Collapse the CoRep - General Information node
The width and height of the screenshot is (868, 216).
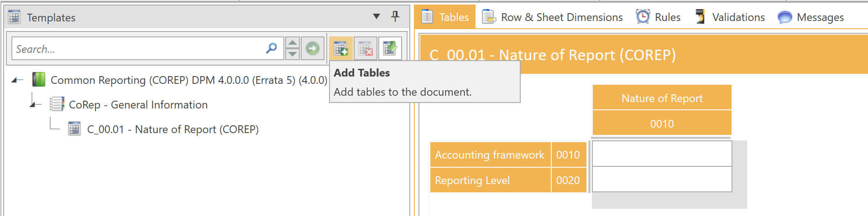pyautogui.click(x=33, y=105)
